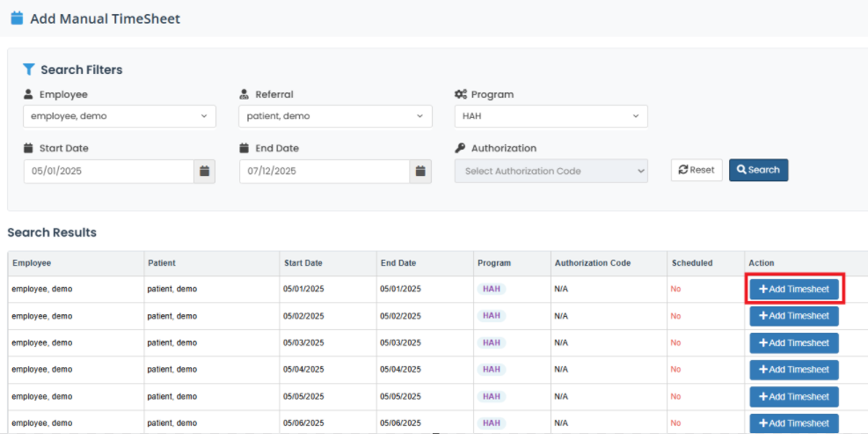Click the key icon beside Authorization label
This screenshot has width=868, height=434.
(x=460, y=148)
